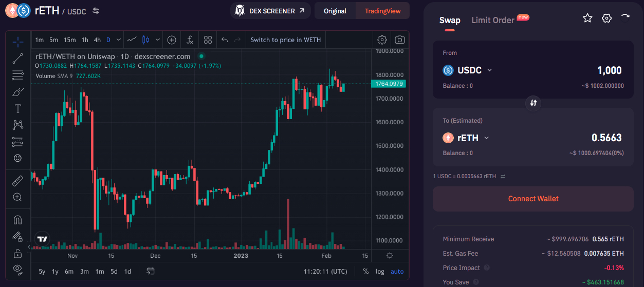644x287 pixels.
Task: Toggle percent scale on chart
Action: [x=365, y=272]
